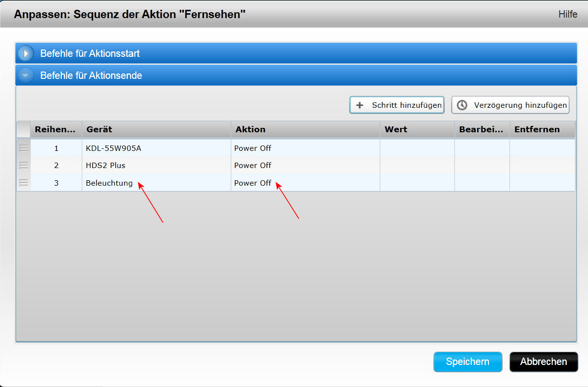588x387 pixels.
Task: Select the KDL-55W905A device row
Action: (x=113, y=148)
